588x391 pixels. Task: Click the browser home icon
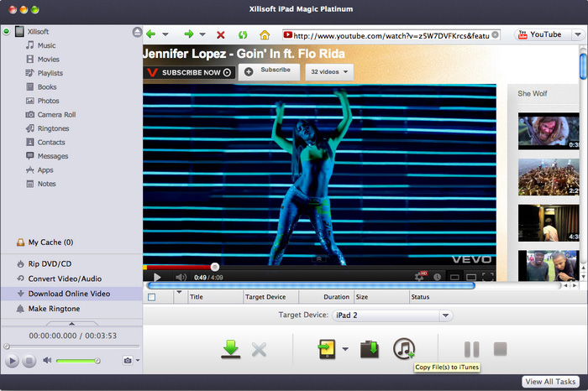[x=265, y=35]
